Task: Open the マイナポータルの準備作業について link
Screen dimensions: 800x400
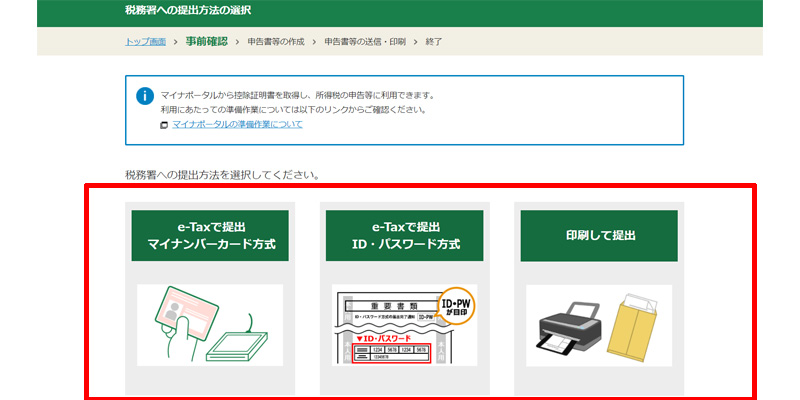Action: [237, 124]
